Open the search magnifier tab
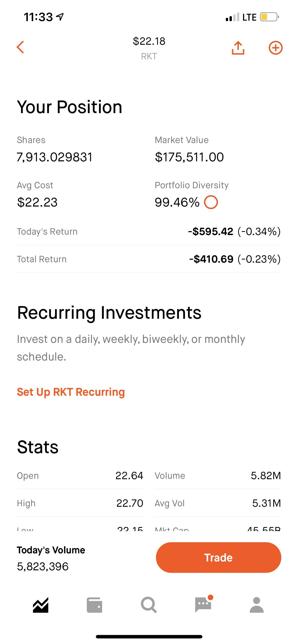 click(149, 605)
